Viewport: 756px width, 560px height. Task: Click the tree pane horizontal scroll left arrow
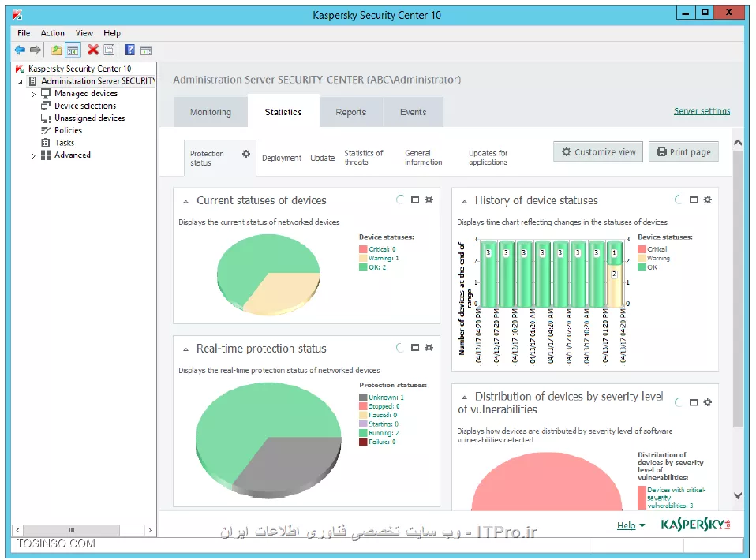point(18,530)
